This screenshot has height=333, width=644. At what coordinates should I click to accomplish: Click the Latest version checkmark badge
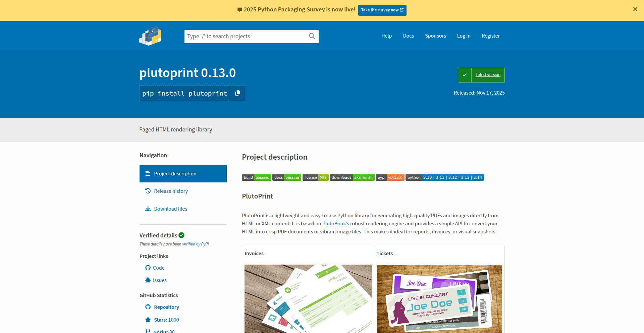pos(465,75)
